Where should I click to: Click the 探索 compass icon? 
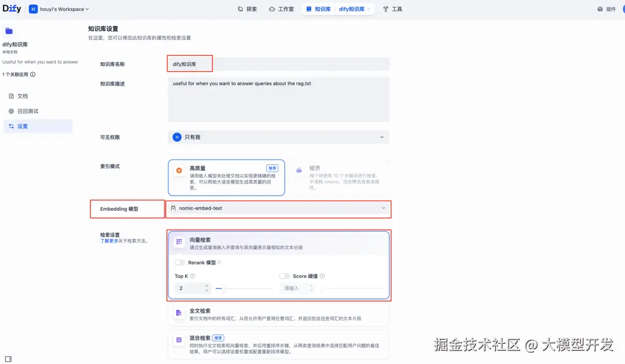[x=240, y=9]
